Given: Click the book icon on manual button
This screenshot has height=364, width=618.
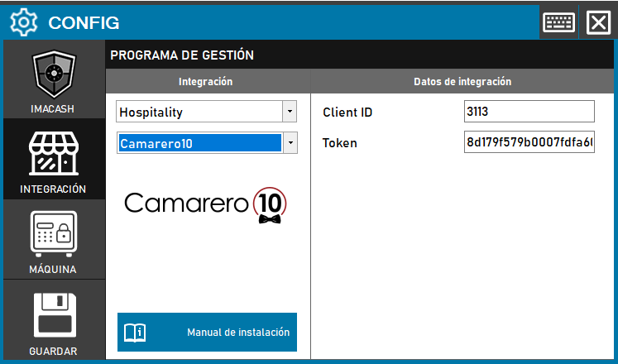Looking at the screenshot, I should (135, 333).
